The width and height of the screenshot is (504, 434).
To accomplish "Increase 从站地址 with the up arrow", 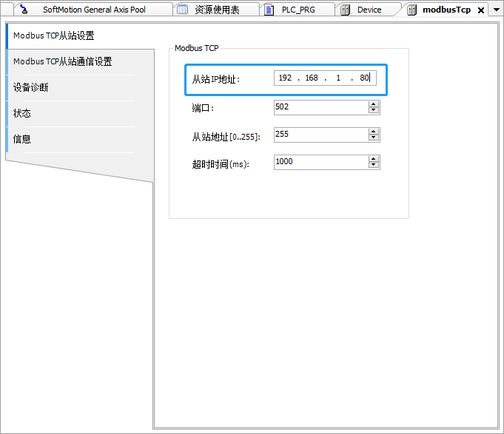I will pos(374,132).
